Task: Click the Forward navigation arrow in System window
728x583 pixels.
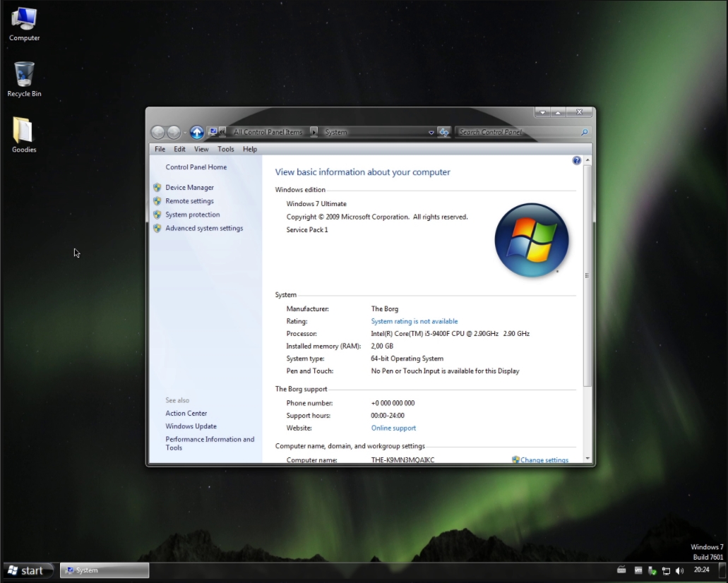Action: pos(174,132)
